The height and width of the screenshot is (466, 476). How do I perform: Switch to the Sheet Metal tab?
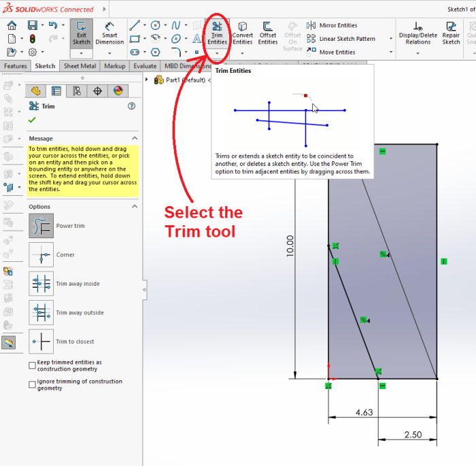point(80,66)
